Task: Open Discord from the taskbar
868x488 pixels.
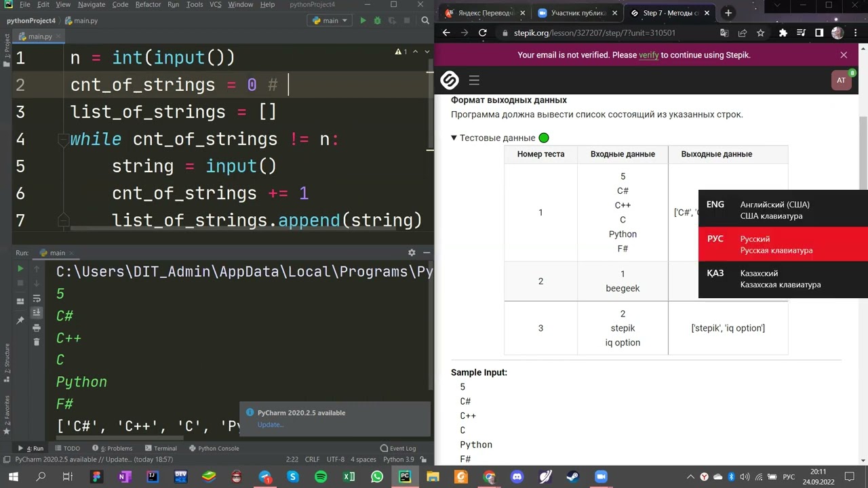Action: (x=517, y=476)
